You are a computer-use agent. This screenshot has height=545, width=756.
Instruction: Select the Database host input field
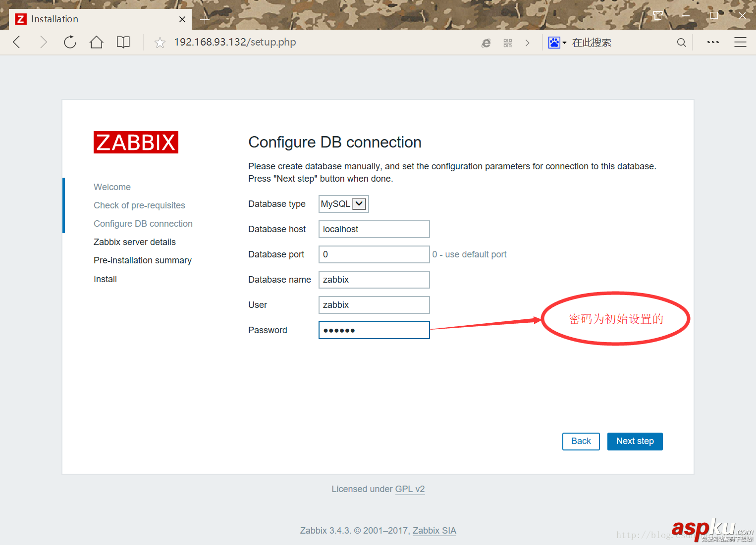pyautogui.click(x=374, y=229)
